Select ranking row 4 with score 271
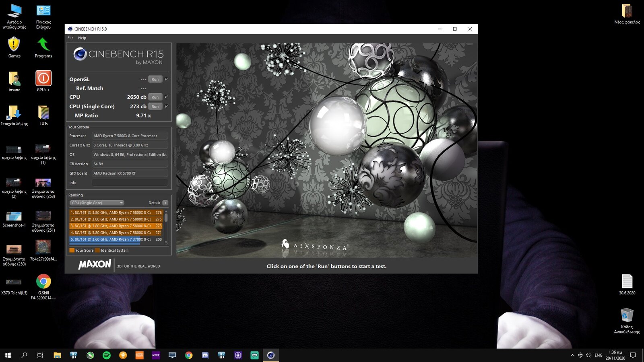Screen dimensions: 644x362 (116, 232)
